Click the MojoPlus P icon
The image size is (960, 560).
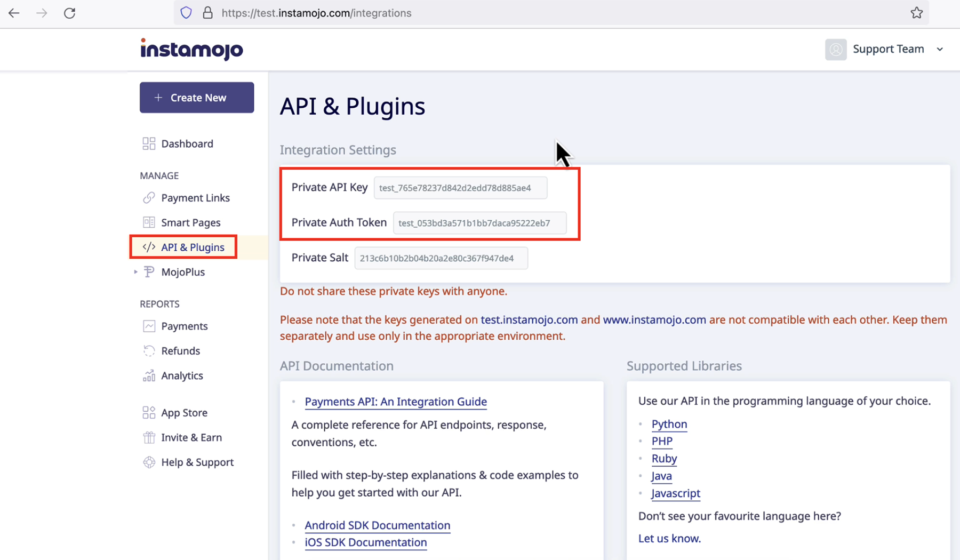click(149, 272)
